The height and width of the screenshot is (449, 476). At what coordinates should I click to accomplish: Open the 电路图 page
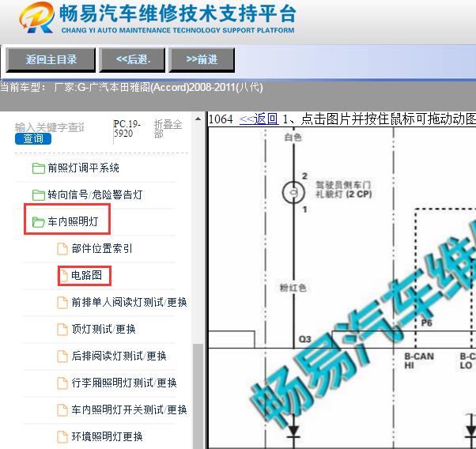click(x=86, y=275)
